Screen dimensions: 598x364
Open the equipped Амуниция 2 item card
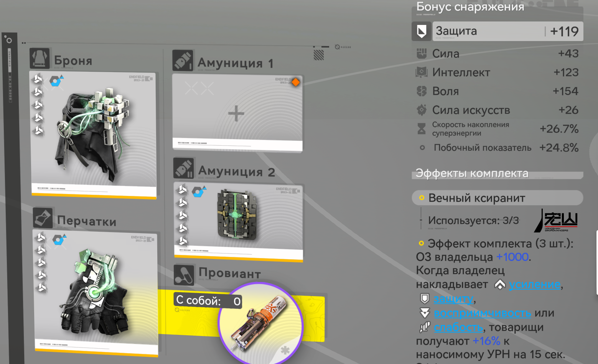[x=239, y=222]
